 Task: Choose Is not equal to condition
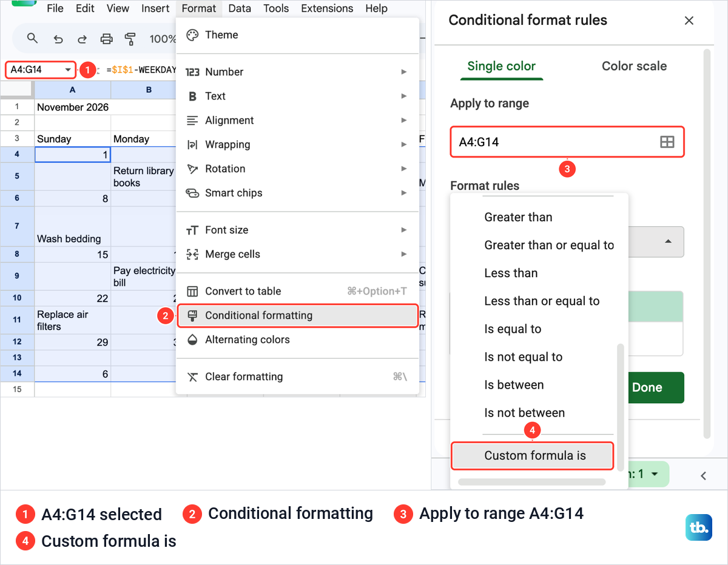tap(533, 356)
